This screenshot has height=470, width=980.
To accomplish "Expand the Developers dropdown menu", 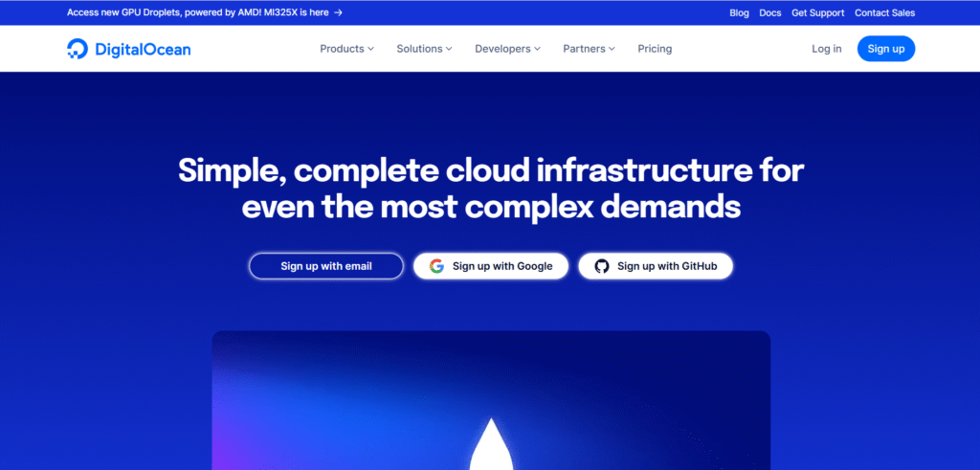I will pyautogui.click(x=507, y=49).
